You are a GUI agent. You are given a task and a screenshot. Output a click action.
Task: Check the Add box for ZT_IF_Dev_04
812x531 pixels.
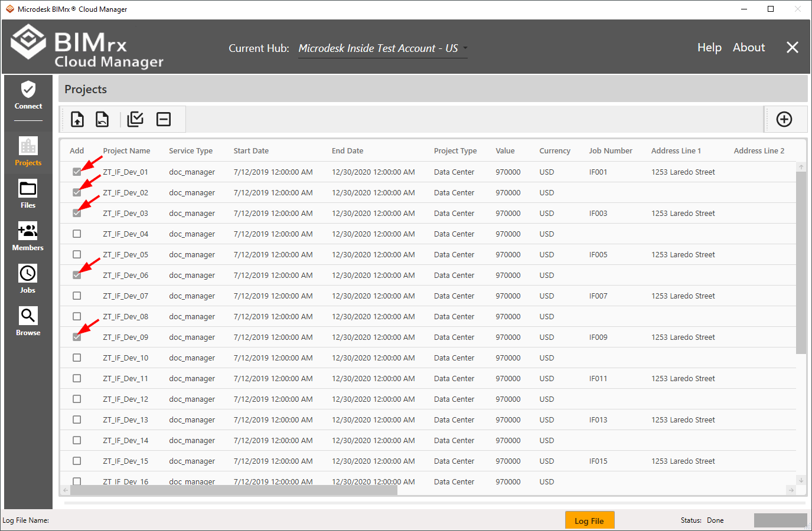77,234
